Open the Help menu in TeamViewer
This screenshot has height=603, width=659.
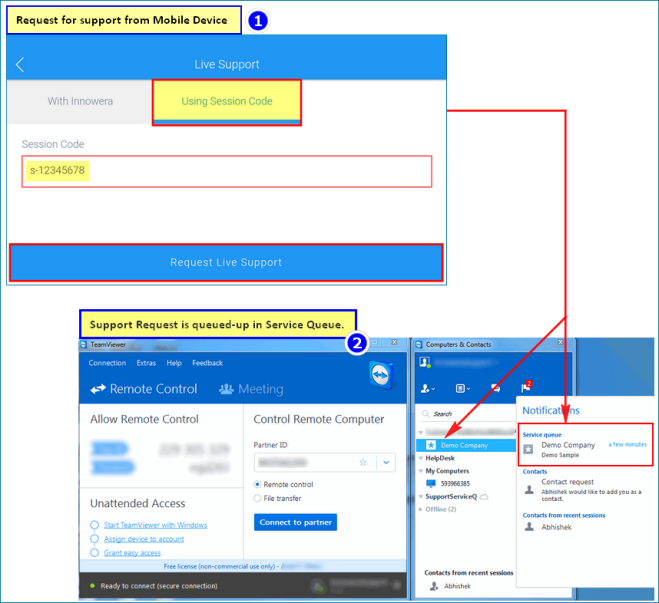(174, 363)
